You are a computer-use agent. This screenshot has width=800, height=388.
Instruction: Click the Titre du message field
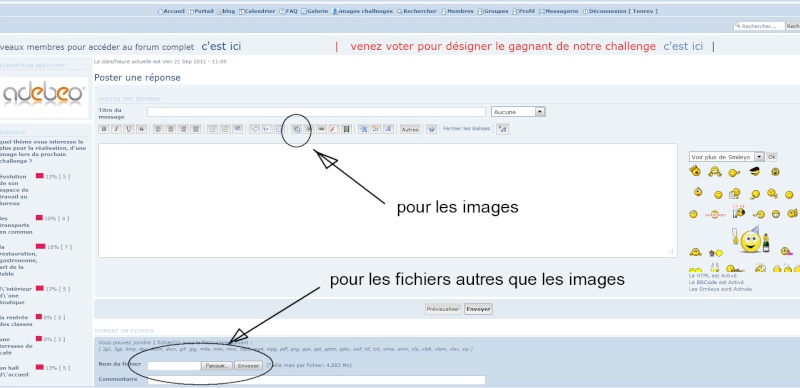click(316, 112)
